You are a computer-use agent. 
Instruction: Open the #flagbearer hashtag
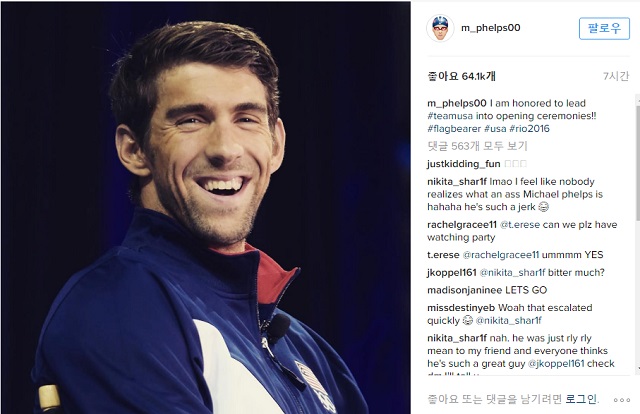pos(454,129)
